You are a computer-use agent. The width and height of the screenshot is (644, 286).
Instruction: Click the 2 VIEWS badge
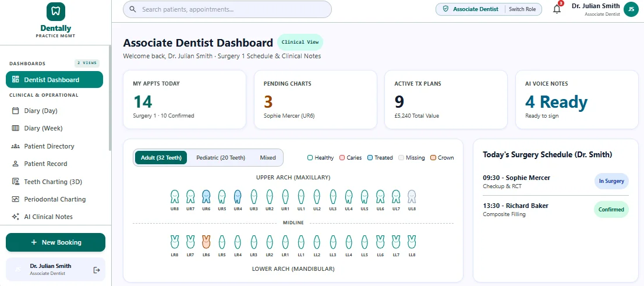click(x=87, y=63)
